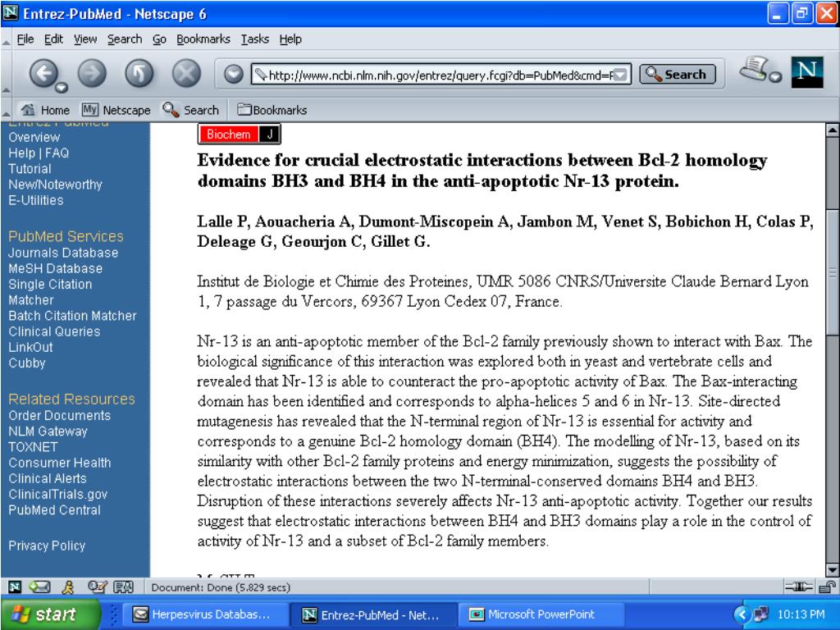Open the URL bar history dropdown
The image size is (840, 630).
click(x=620, y=75)
